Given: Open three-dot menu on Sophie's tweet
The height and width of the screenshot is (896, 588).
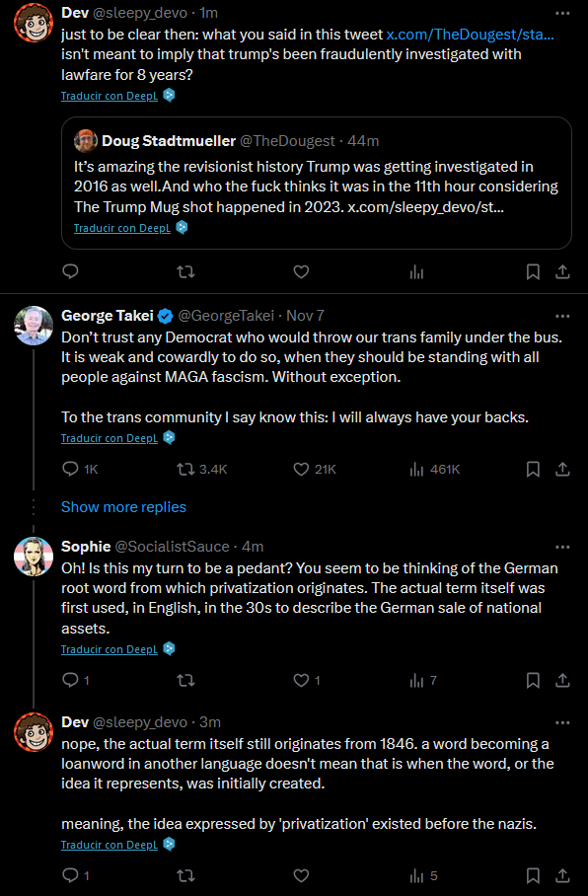Looking at the screenshot, I should (563, 547).
